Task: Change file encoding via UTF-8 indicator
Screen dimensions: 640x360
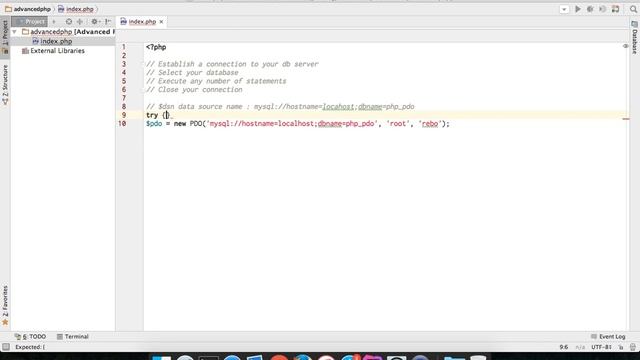Action: (x=602, y=347)
